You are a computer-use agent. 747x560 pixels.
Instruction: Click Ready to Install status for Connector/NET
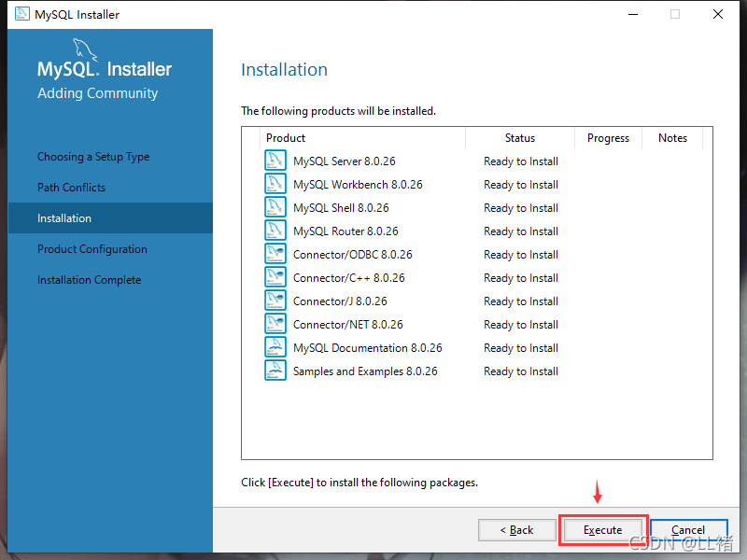(x=521, y=325)
